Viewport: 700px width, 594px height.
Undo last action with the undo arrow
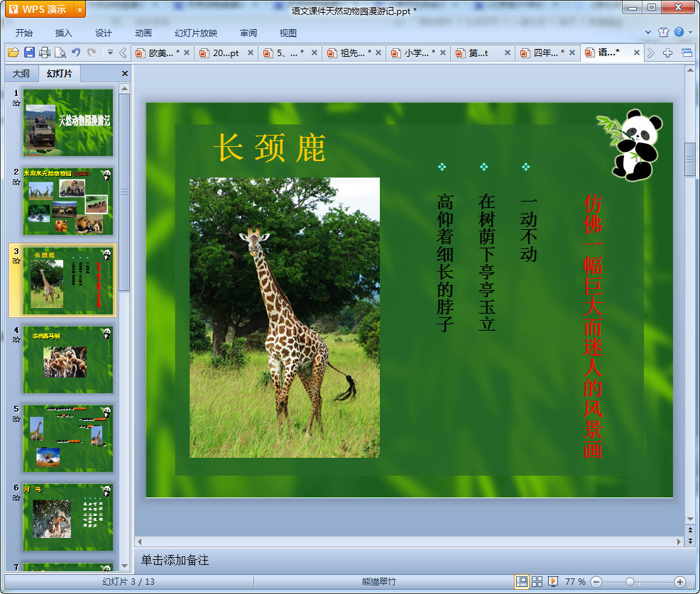[x=77, y=53]
